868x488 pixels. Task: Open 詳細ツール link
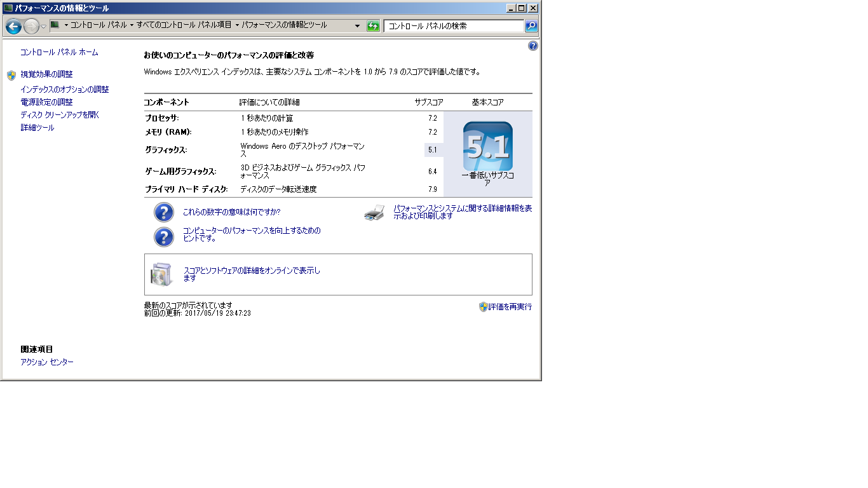pos(37,128)
